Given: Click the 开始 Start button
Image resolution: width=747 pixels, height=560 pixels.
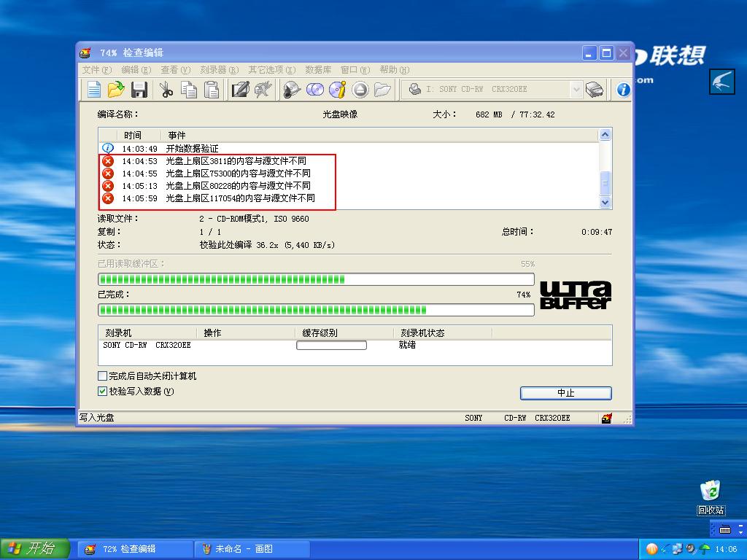Looking at the screenshot, I should click(x=35, y=549).
